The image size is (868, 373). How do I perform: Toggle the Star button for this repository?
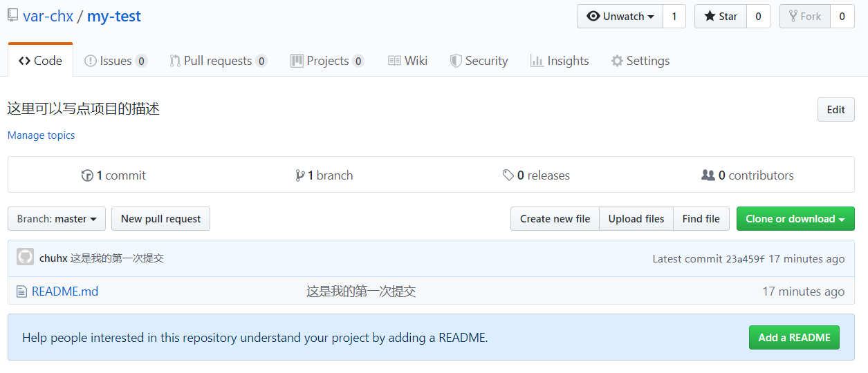click(721, 17)
